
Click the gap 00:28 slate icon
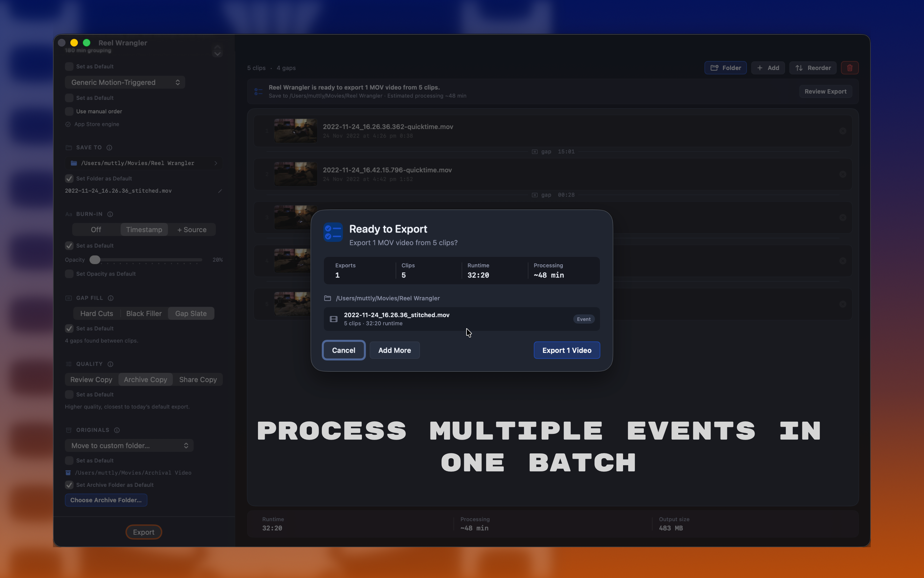pos(535,195)
